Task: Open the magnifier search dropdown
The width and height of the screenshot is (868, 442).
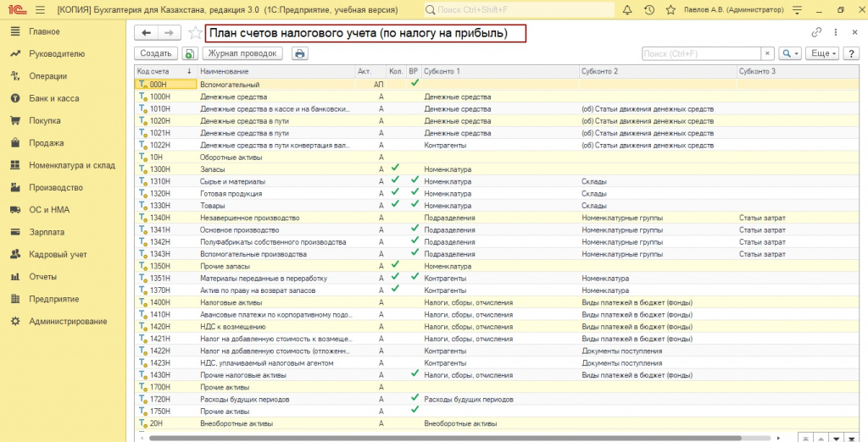Action: point(789,53)
